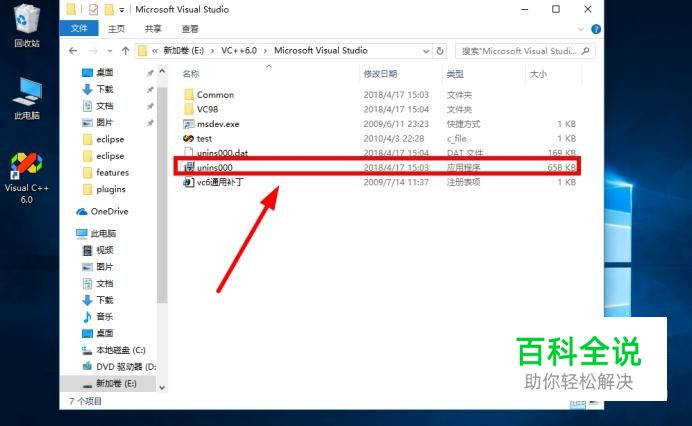Open 视频 in the navigation pane
Screen dimensions: 692x426
point(98,250)
